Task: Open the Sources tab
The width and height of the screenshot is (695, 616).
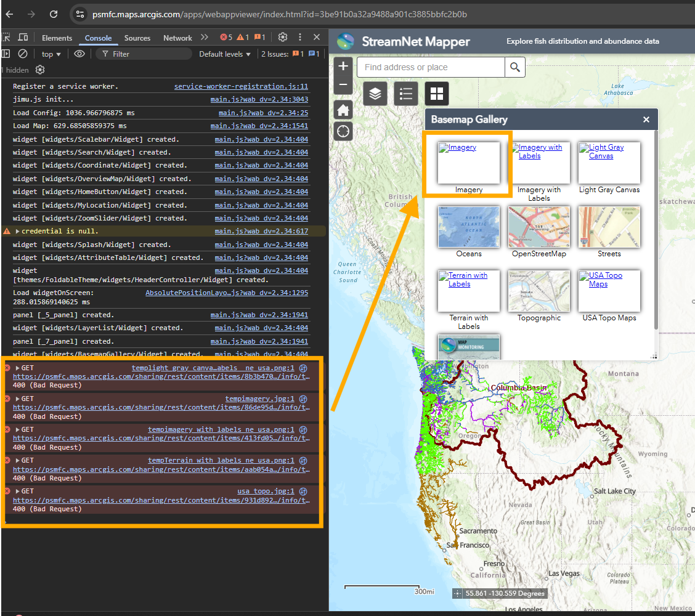Action: pos(137,38)
